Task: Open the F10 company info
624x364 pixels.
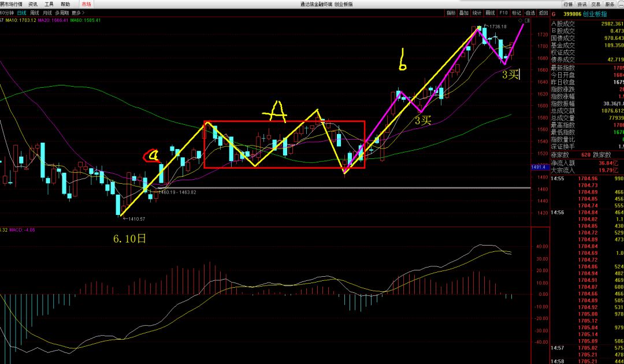Action: coord(503,13)
